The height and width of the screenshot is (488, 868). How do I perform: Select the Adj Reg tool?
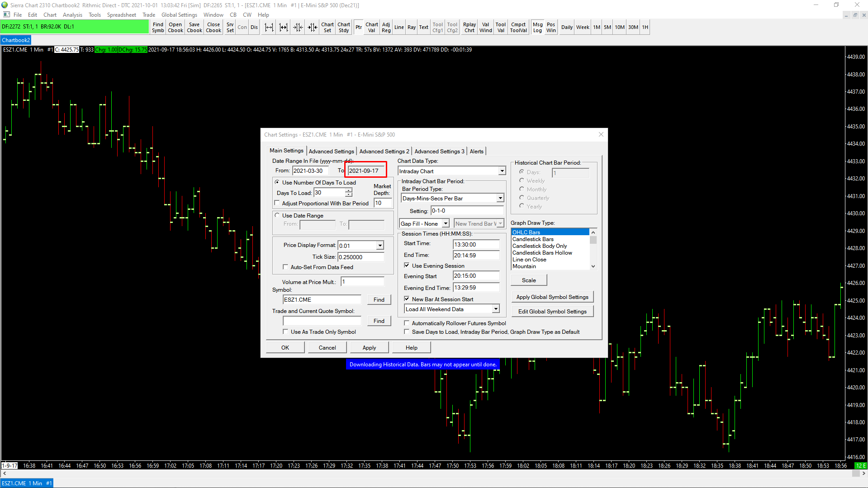point(386,28)
